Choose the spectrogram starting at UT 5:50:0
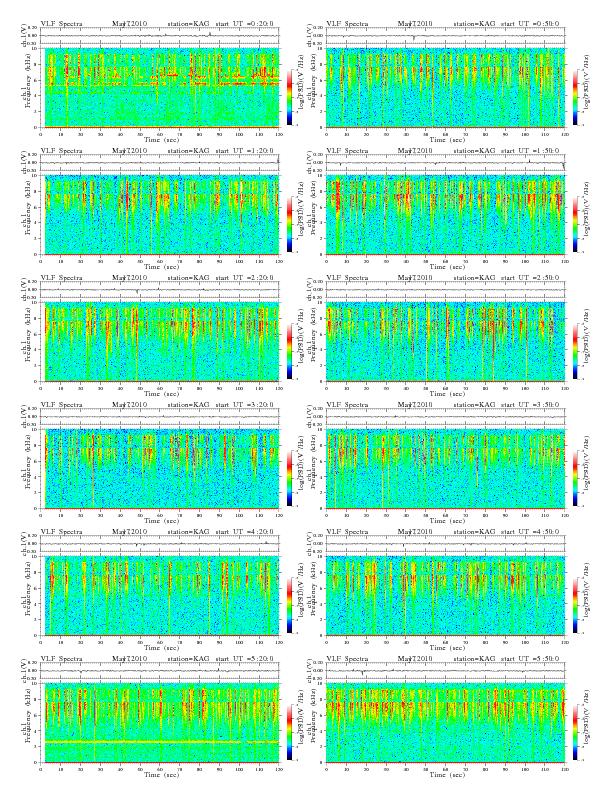The image size is (612, 792). click(x=445, y=723)
